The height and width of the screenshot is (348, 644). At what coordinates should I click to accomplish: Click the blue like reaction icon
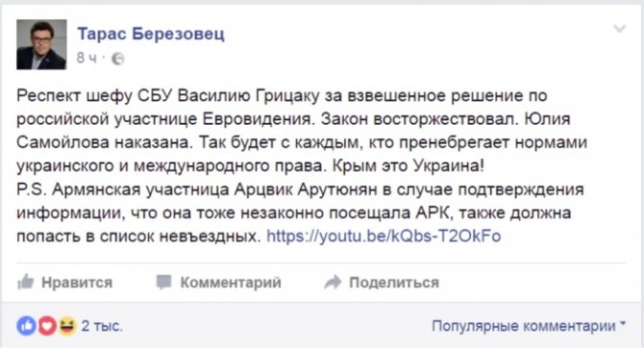(x=26, y=326)
